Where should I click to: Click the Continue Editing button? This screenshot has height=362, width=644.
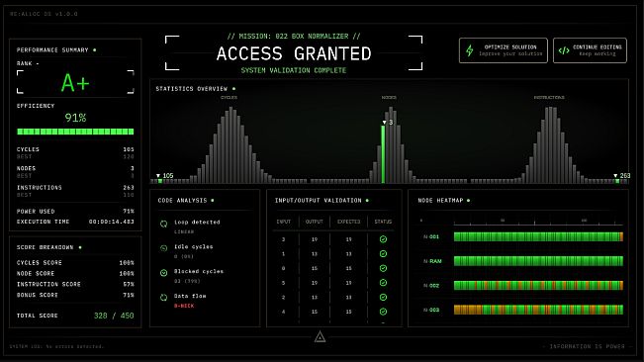[x=590, y=50]
